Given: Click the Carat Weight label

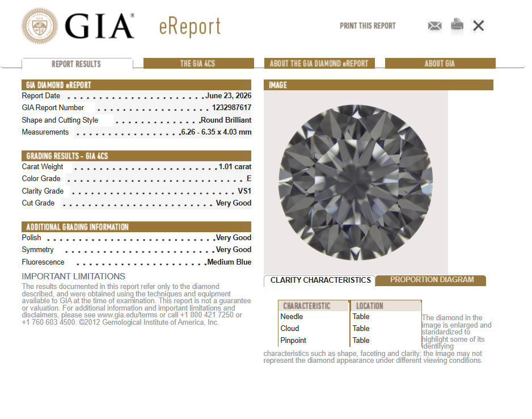Looking at the screenshot, I should [x=43, y=167].
